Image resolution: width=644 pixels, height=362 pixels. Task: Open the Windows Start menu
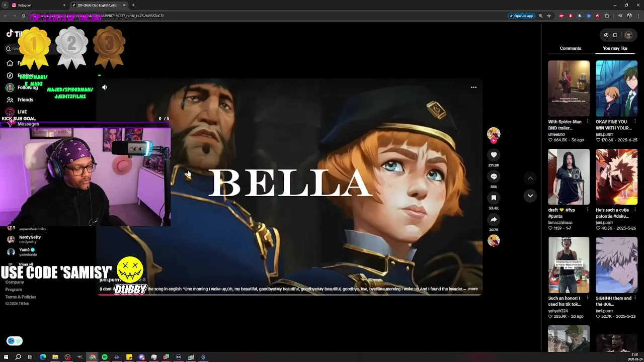tap(6, 357)
